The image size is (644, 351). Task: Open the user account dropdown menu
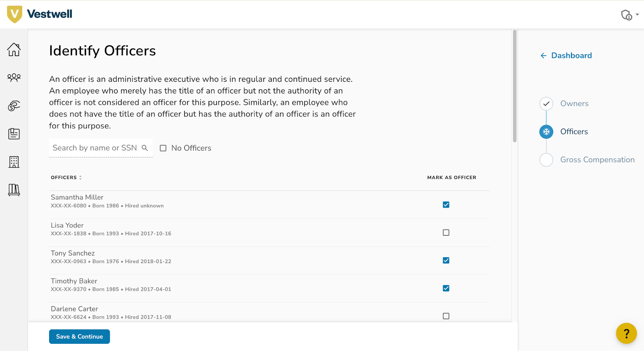[x=630, y=15]
